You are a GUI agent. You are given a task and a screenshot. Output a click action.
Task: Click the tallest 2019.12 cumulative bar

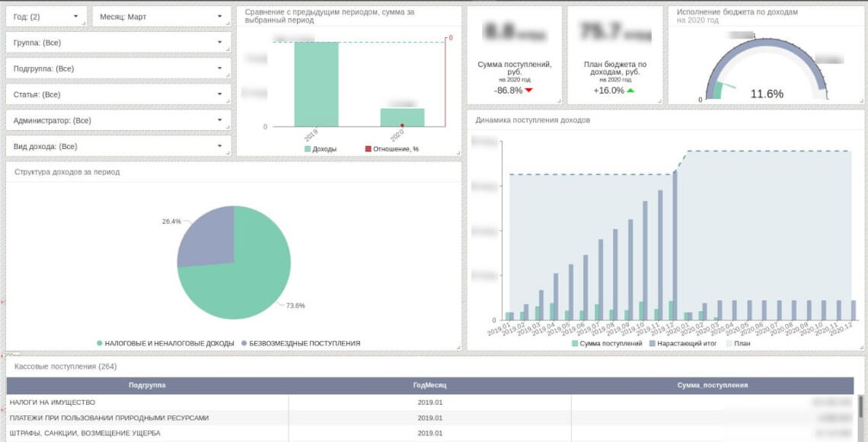pyautogui.click(x=675, y=246)
